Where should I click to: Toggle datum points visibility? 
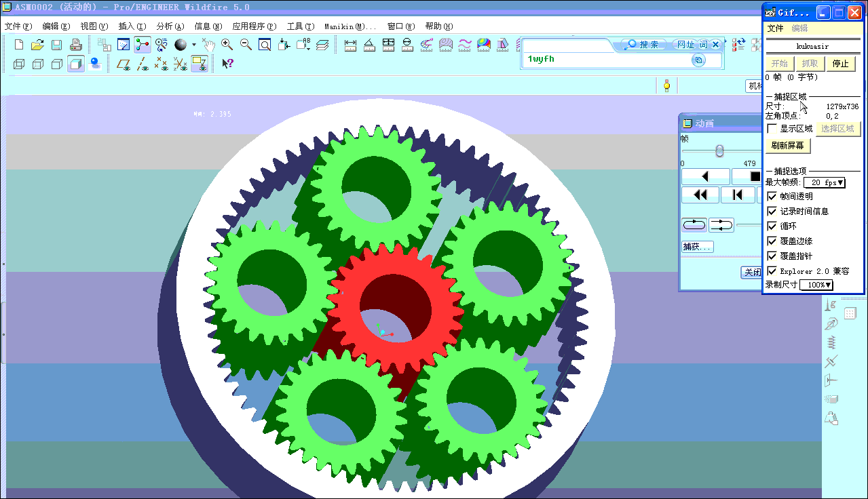pos(162,64)
